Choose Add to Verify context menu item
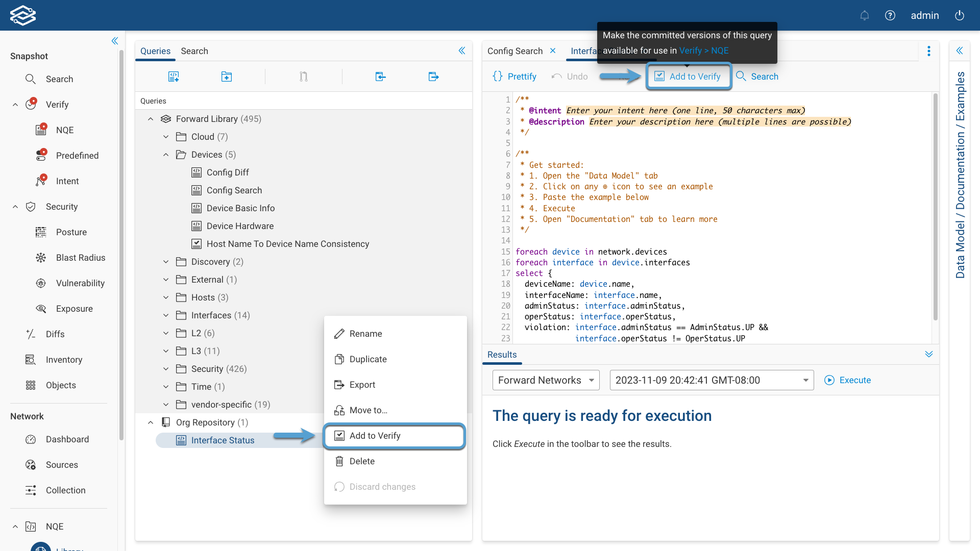Screen dimensions: 980x551 [x=375, y=436]
